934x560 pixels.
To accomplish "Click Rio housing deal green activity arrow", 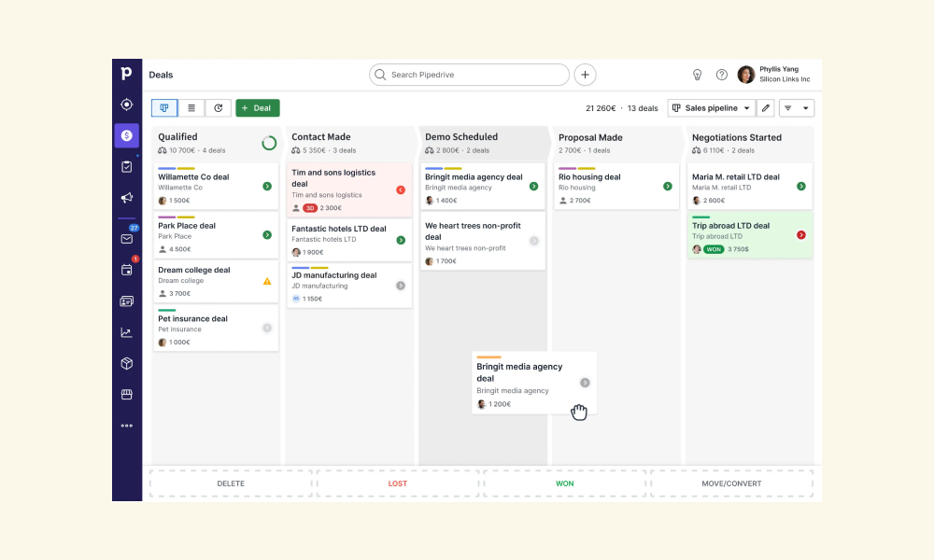I will [x=667, y=187].
